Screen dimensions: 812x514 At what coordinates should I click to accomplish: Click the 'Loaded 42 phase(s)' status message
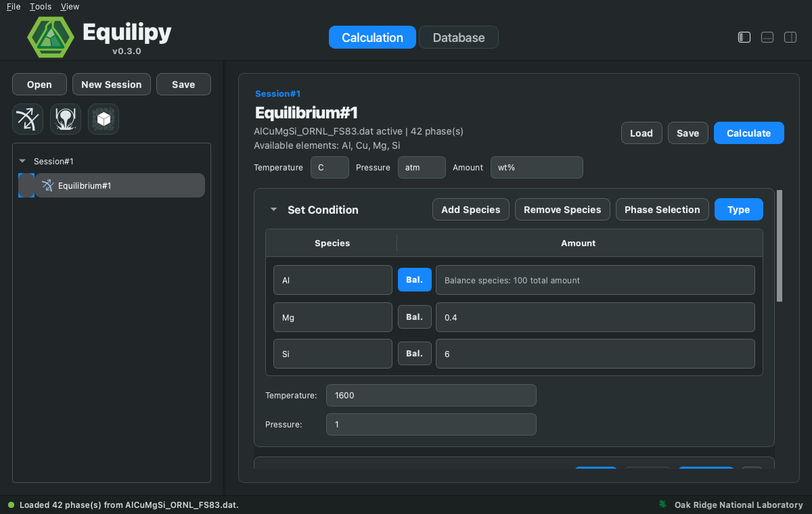(x=129, y=505)
